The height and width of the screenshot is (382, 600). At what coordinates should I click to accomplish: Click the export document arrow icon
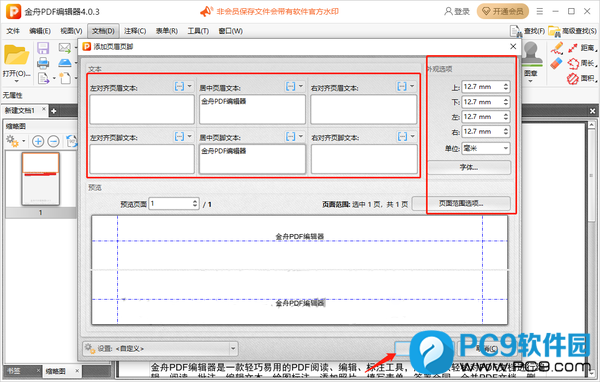43,78
